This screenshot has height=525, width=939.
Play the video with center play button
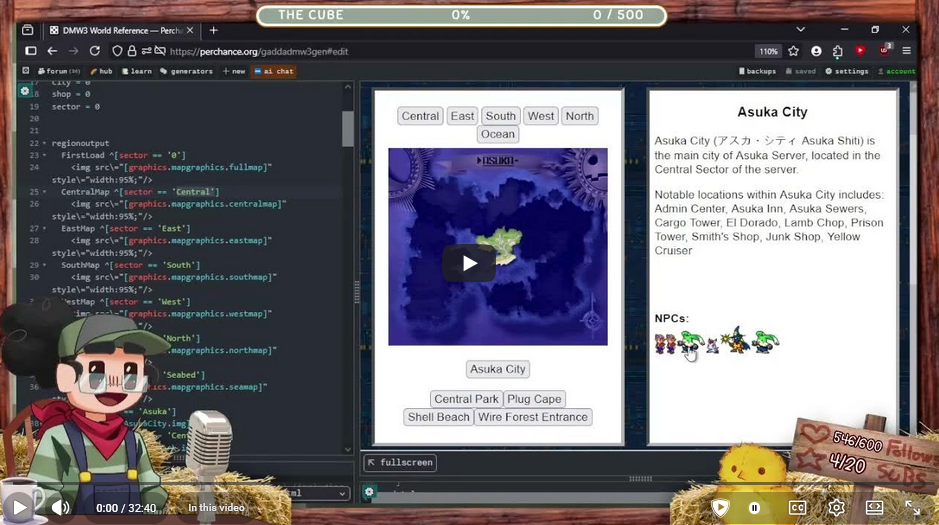(x=469, y=263)
